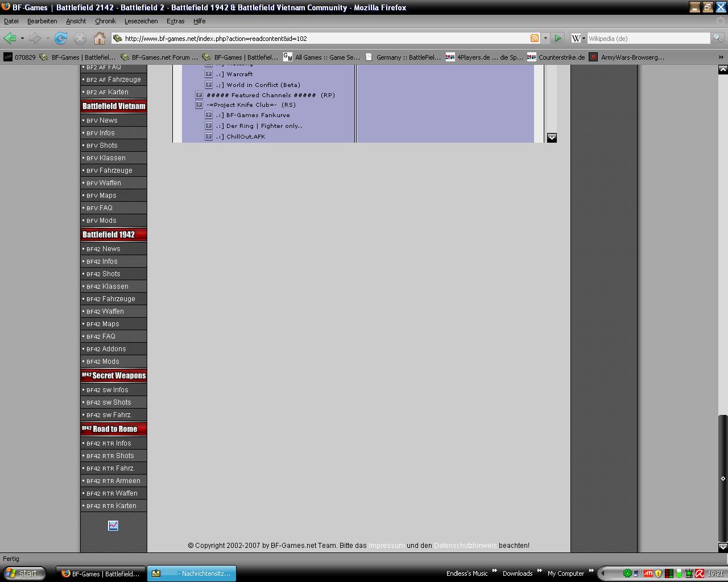Screen dimensions: 728x582
Task: Open the All Games :: Game Se... bookmark
Action: pyautogui.click(x=321, y=57)
